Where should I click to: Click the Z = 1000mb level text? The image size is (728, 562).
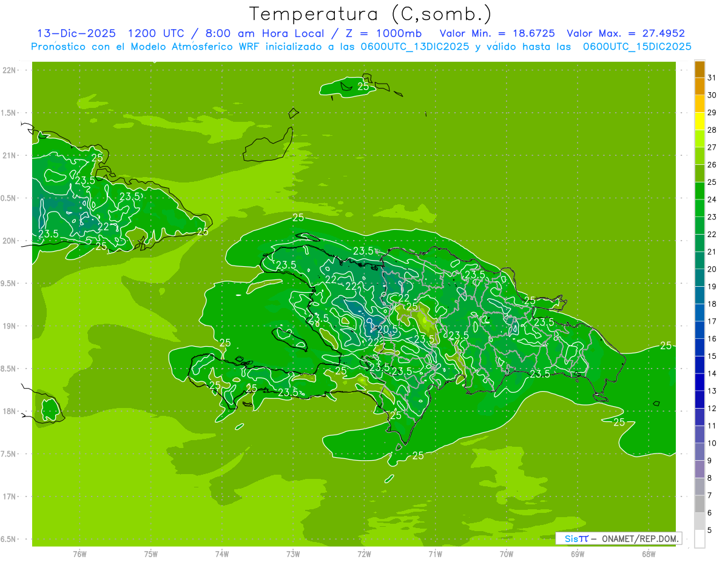point(381,33)
